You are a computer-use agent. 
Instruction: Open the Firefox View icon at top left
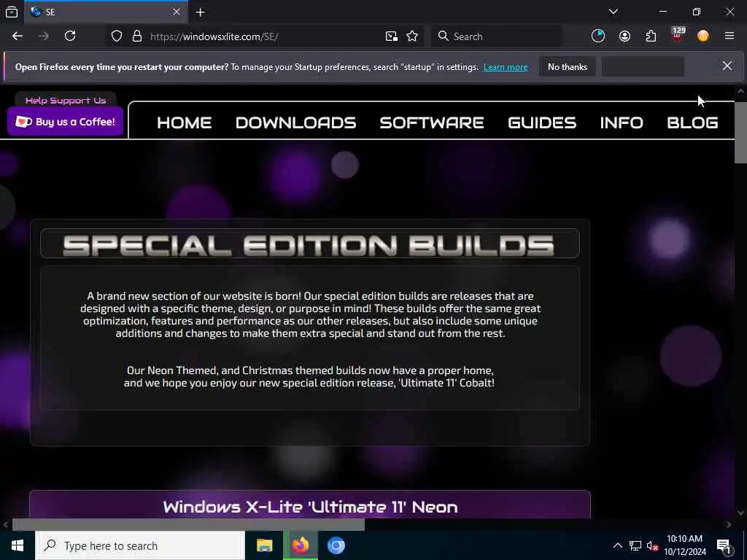(12, 12)
